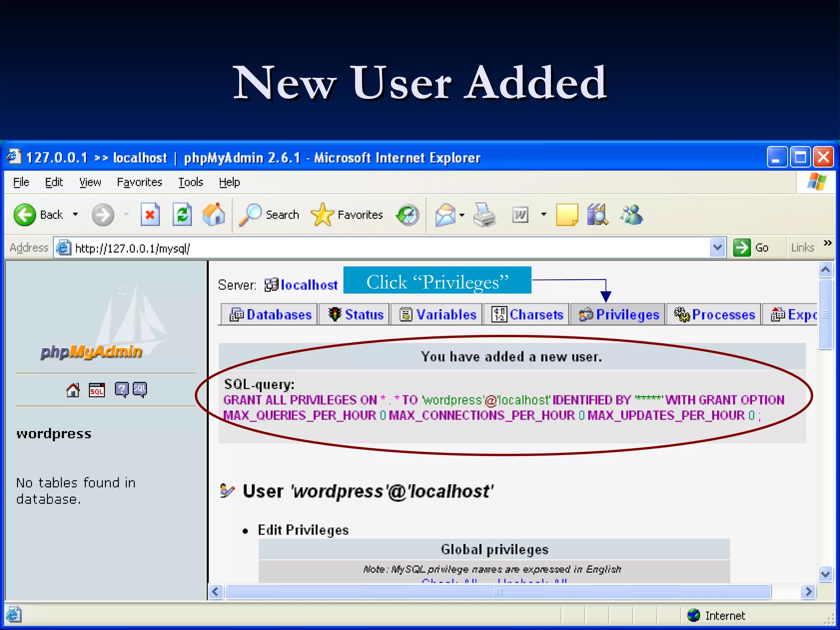The width and height of the screenshot is (840, 630).
Task: Open the partially visible Export tab
Action: click(790, 315)
